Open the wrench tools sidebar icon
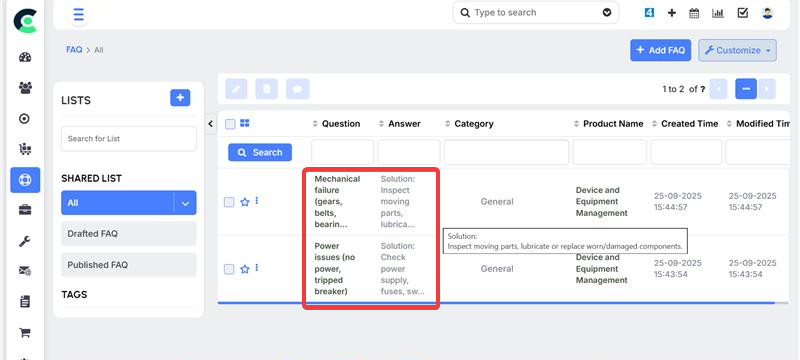 25,241
